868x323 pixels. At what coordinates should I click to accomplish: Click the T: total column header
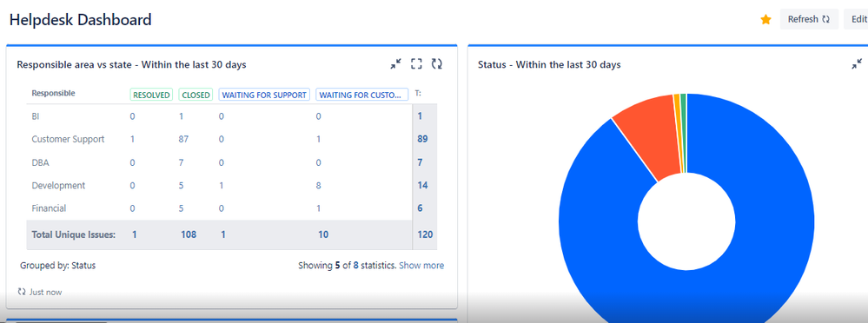click(x=418, y=94)
